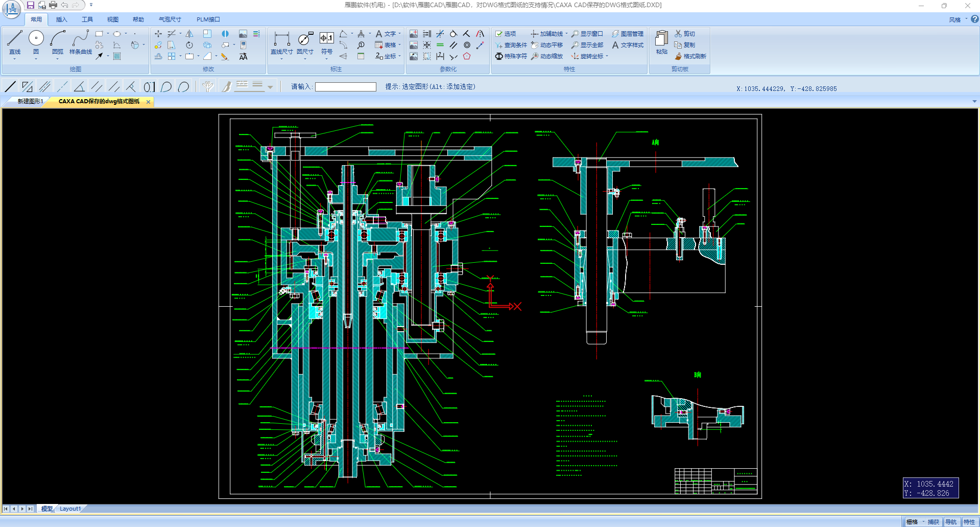Click the help question mark icon

coord(975,19)
